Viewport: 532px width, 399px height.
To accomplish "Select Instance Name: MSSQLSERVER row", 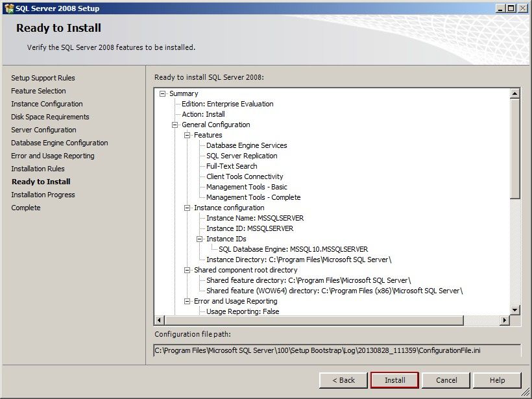I will tap(255, 218).
